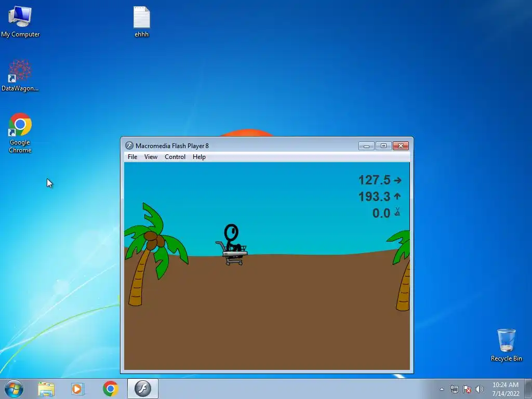
Task: Click the upward height arrow icon
Action: click(x=397, y=196)
